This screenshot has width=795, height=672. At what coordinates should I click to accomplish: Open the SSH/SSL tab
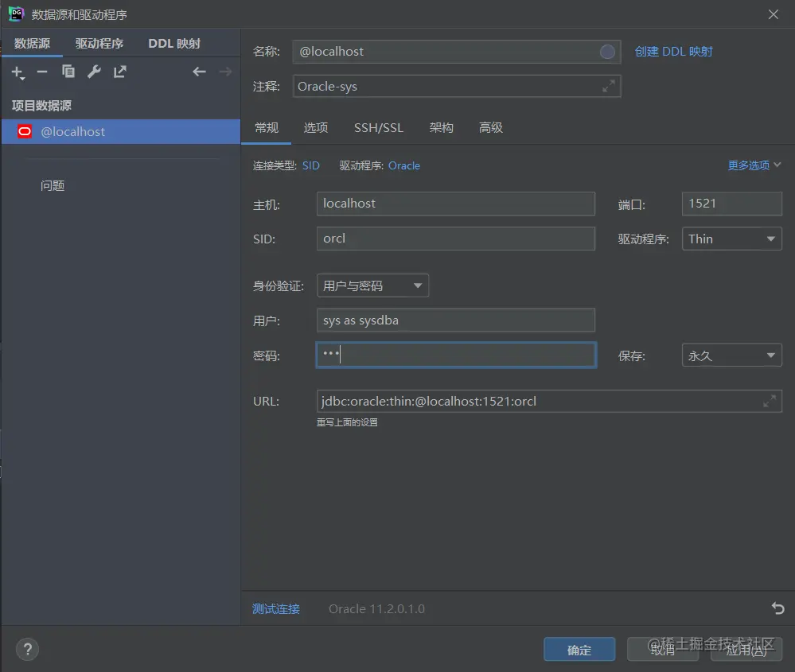pos(379,128)
